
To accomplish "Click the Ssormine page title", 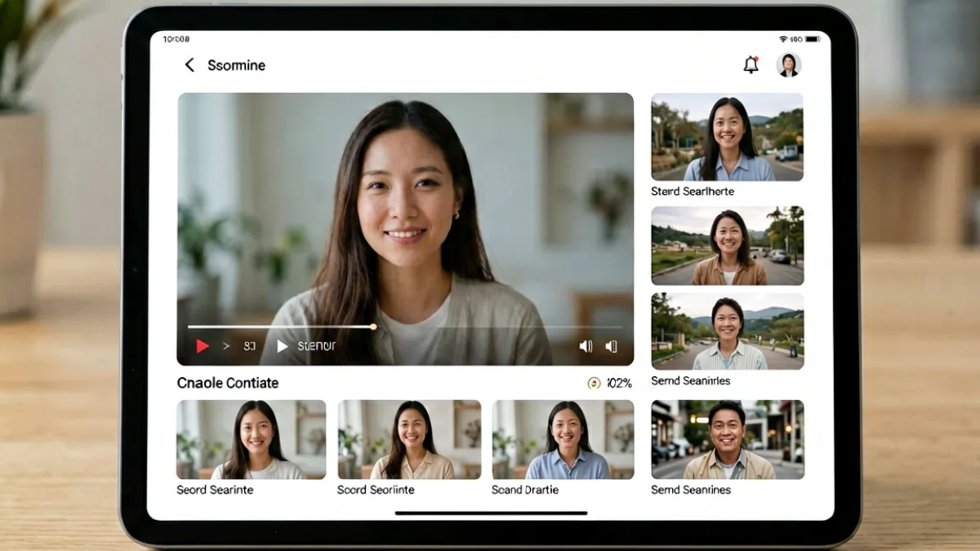I will (236, 65).
